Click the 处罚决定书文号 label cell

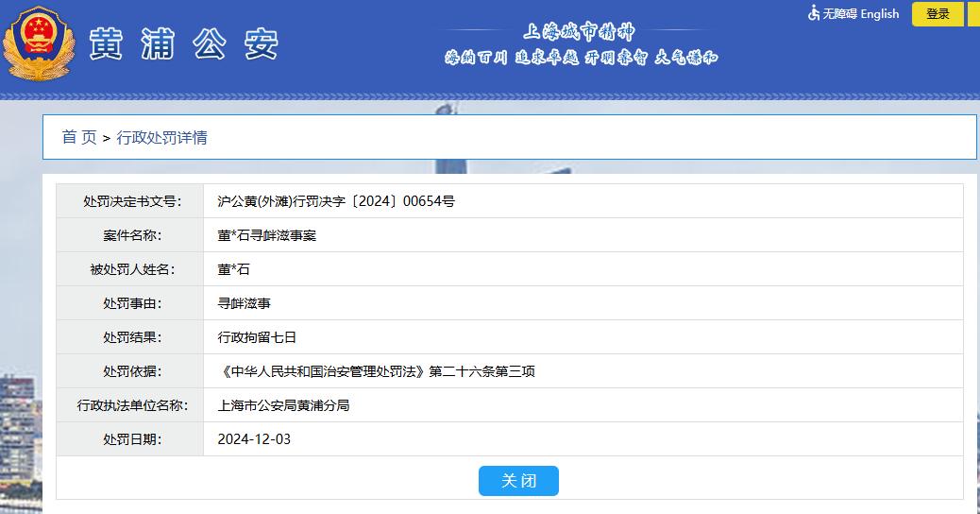click(130, 201)
